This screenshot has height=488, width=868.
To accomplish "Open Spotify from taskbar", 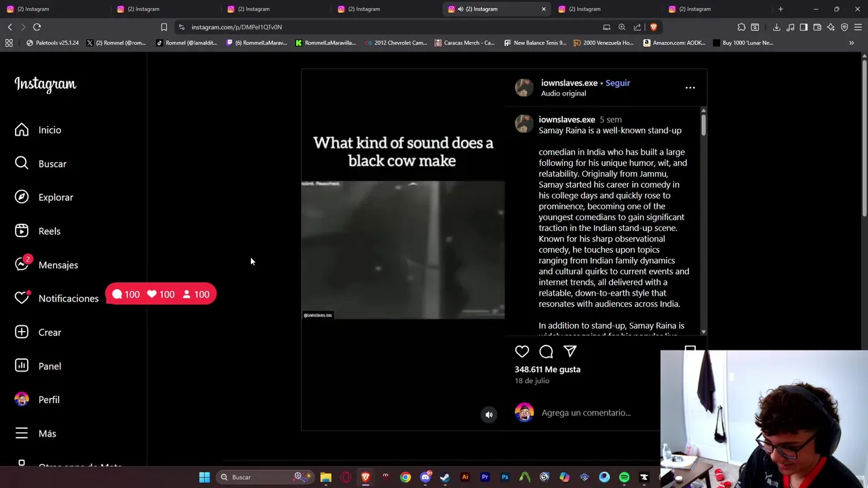I will 624,477.
